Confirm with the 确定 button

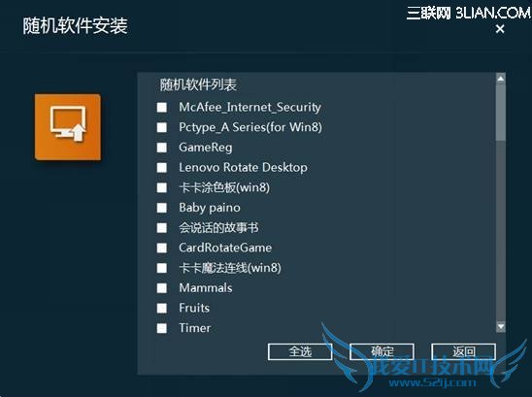pos(382,351)
